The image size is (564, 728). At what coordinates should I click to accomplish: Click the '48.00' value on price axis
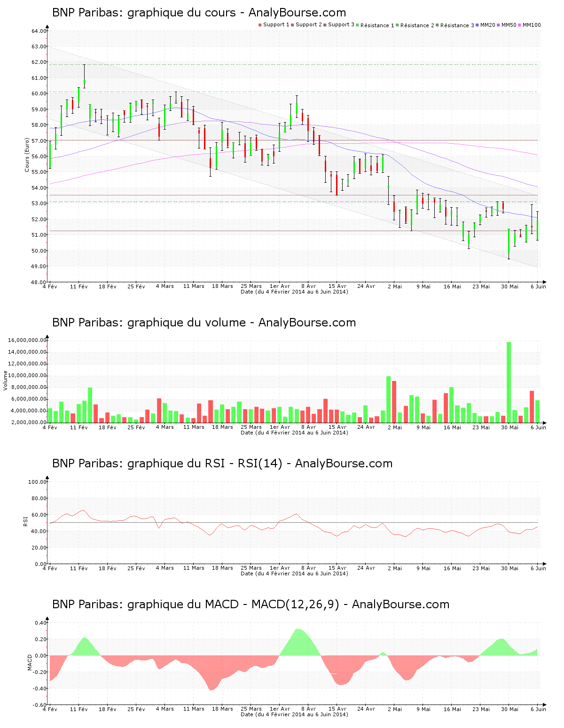(x=39, y=282)
